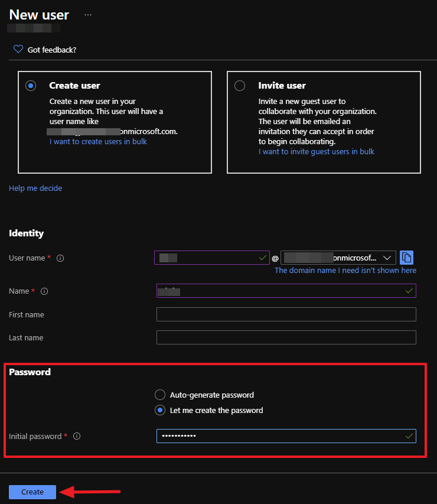Focus the First name input field
Image resolution: width=437 pixels, height=504 pixels.
[x=286, y=314]
